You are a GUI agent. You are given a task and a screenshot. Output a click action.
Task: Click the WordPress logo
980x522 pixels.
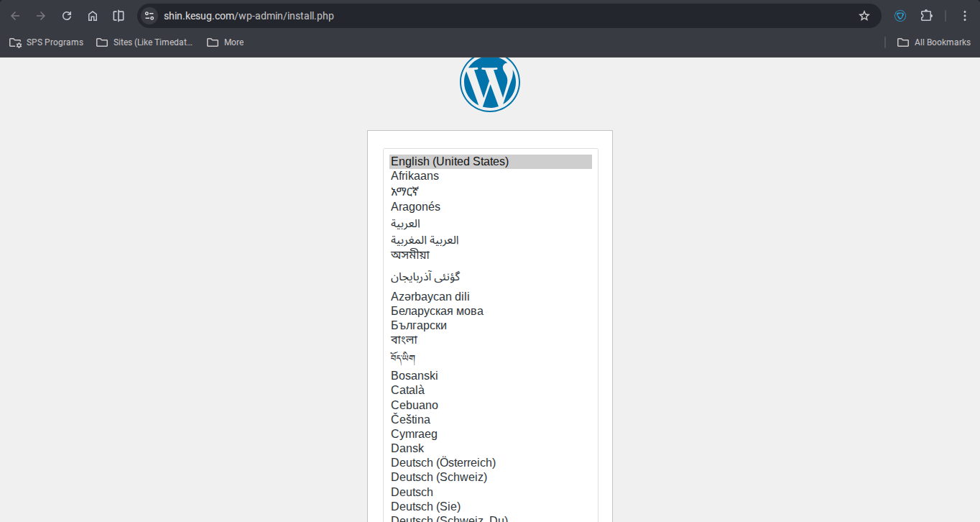(489, 83)
